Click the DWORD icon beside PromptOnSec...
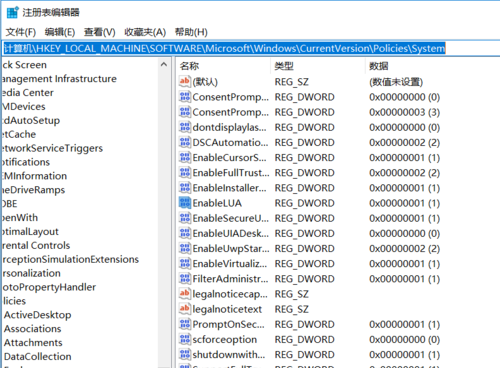 click(x=185, y=324)
